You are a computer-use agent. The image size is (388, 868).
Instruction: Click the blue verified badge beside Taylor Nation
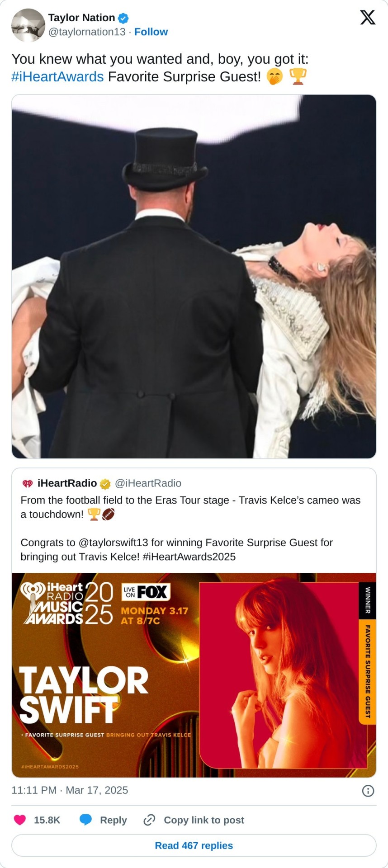click(x=123, y=18)
